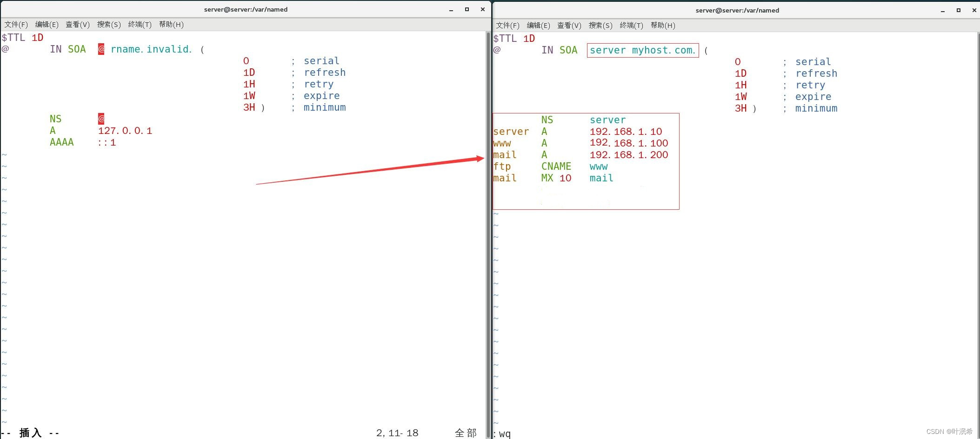This screenshot has height=439, width=980.
Task: Click '1W' expire value in left window
Action: pyautogui.click(x=249, y=96)
